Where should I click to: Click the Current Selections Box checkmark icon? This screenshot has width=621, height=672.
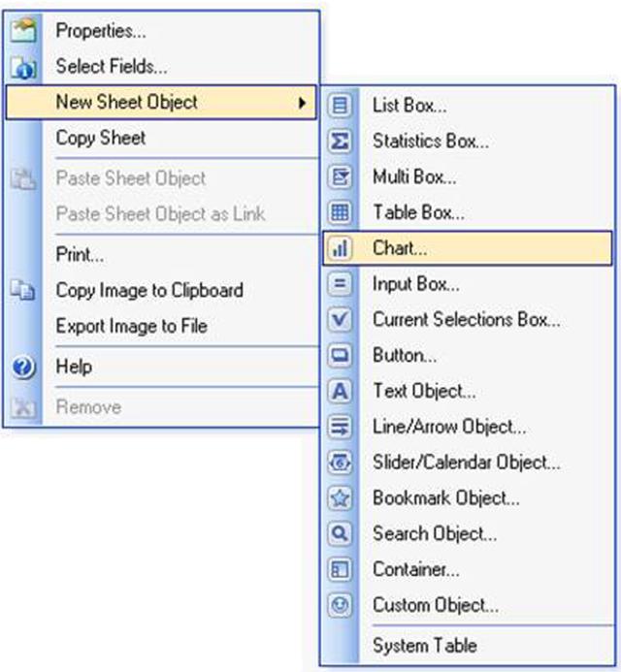point(341,319)
